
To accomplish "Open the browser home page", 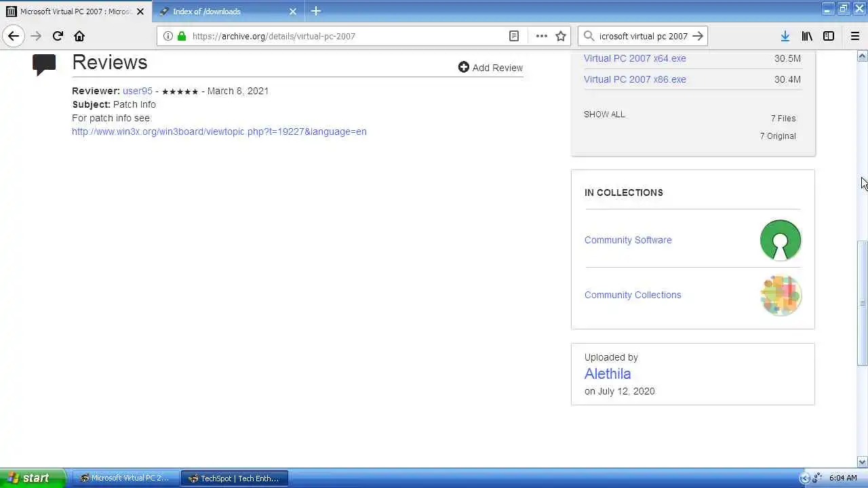I will [x=79, y=36].
